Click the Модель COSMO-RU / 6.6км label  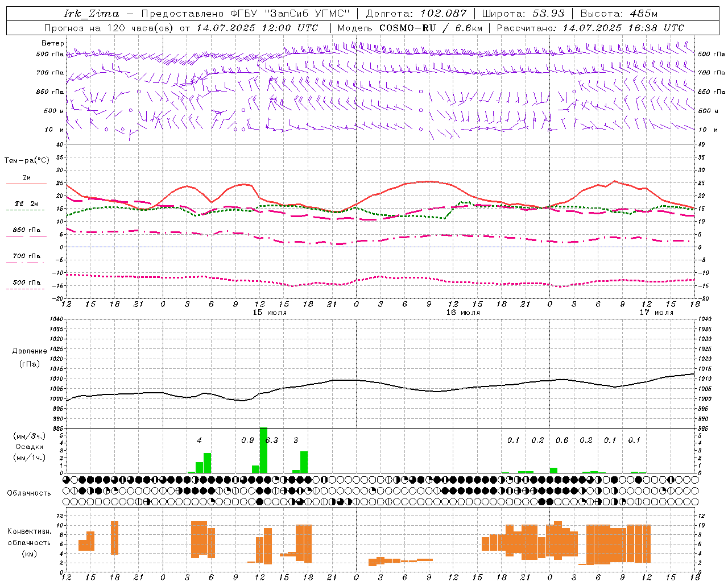coord(409,28)
